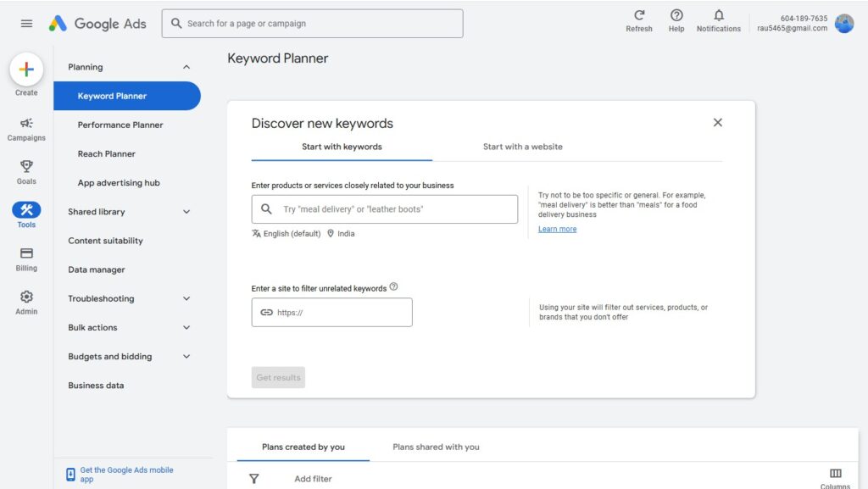Click the magnifier icon in top search
This screenshot has height=489, width=868.
click(176, 23)
